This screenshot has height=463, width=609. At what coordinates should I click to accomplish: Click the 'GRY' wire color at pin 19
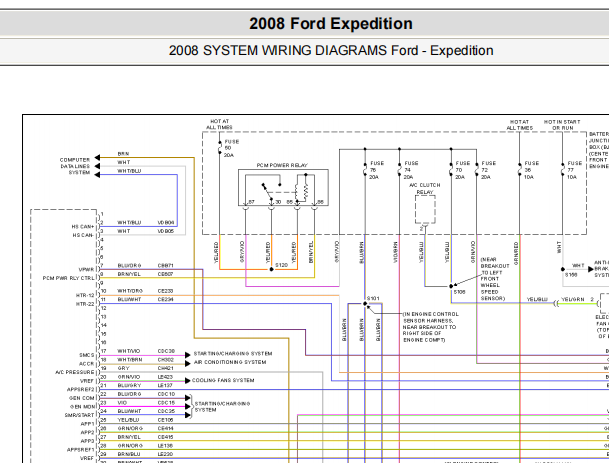124,368
